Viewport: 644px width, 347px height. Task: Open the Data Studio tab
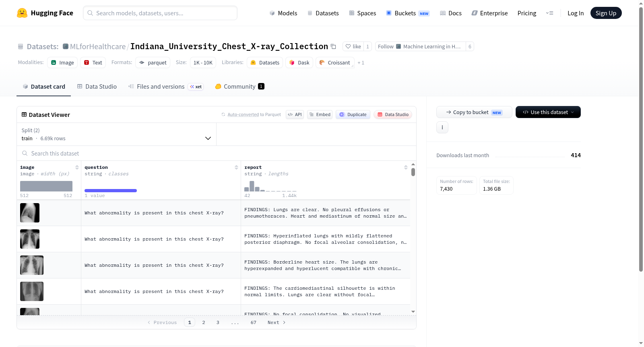[x=97, y=87]
